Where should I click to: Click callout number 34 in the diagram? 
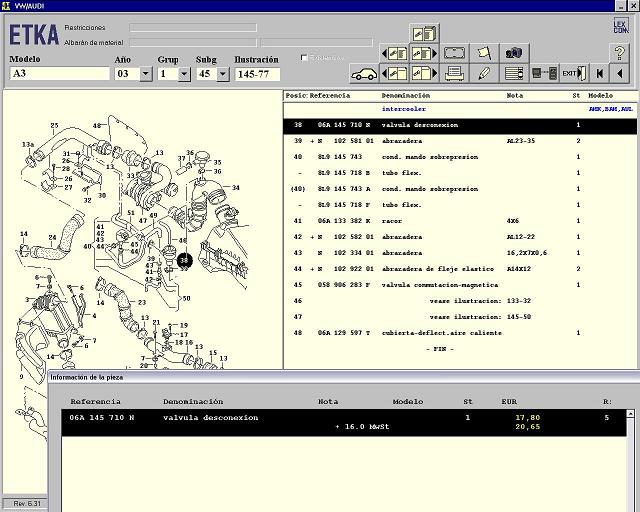pyautogui.click(x=236, y=188)
